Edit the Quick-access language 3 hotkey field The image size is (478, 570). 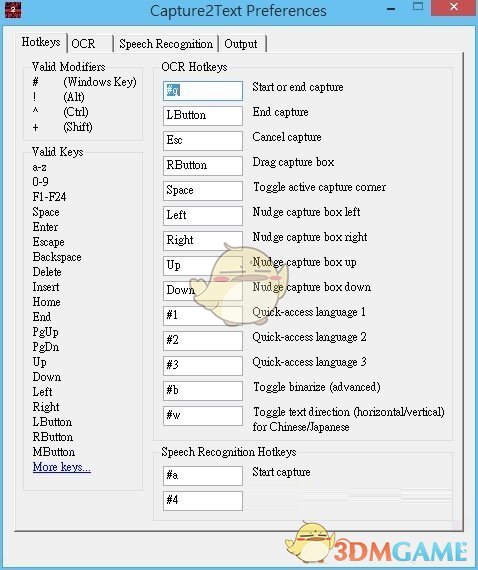[203, 366]
